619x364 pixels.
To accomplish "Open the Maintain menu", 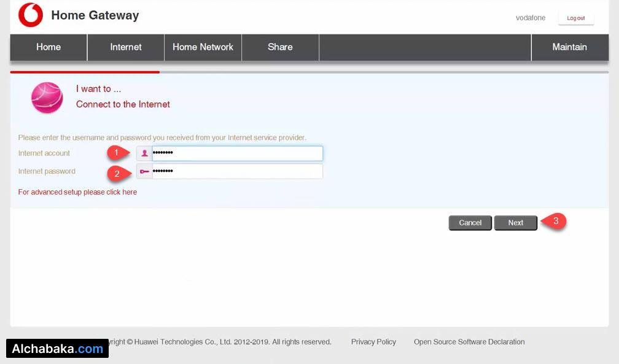I will point(569,47).
